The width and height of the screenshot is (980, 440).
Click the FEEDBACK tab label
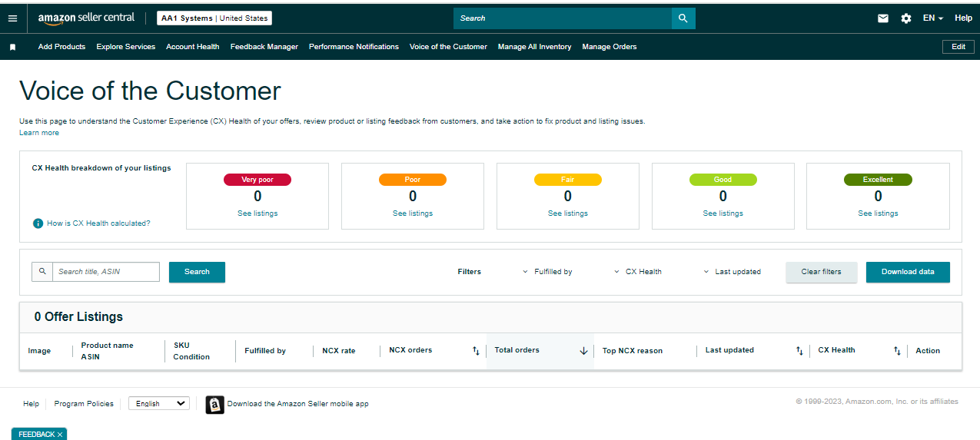[x=36, y=435]
